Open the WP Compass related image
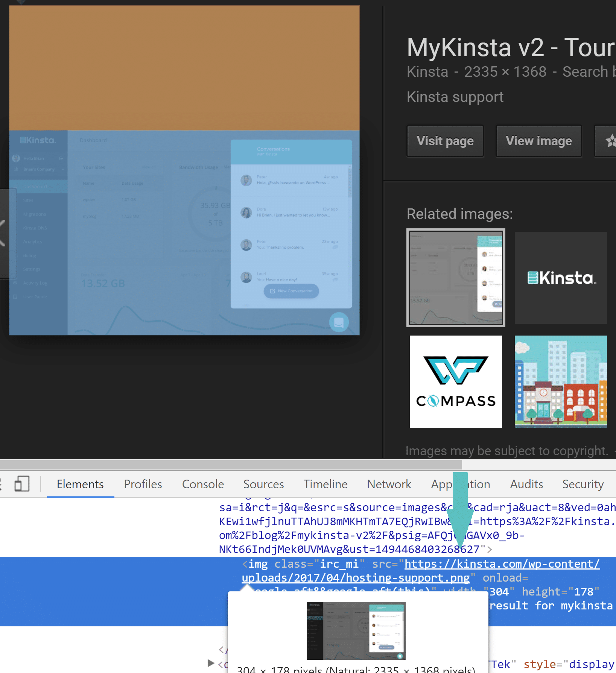This screenshot has height=673, width=616. (x=455, y=381)
